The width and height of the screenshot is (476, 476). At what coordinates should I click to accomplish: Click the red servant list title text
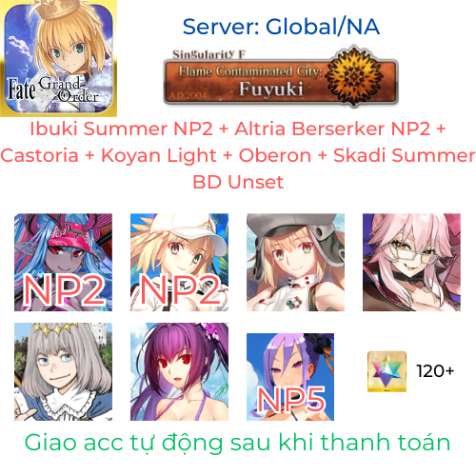[x=238, y=155]
